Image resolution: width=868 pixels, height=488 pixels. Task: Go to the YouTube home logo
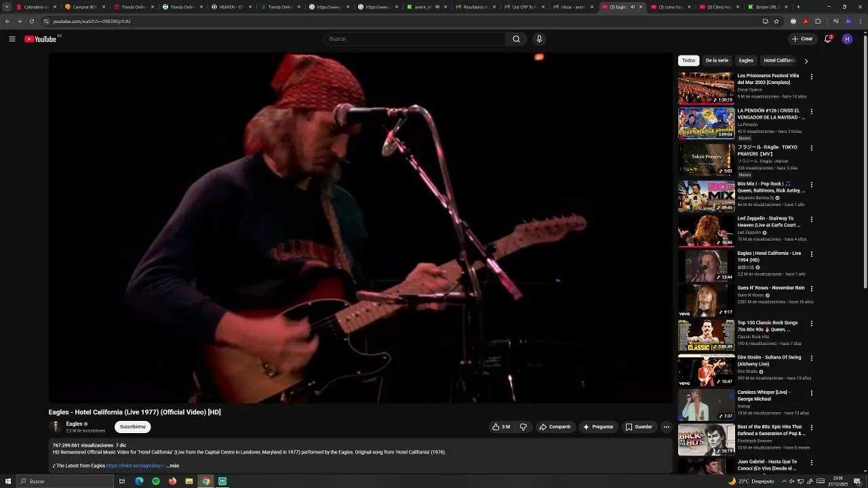[41, 39]
